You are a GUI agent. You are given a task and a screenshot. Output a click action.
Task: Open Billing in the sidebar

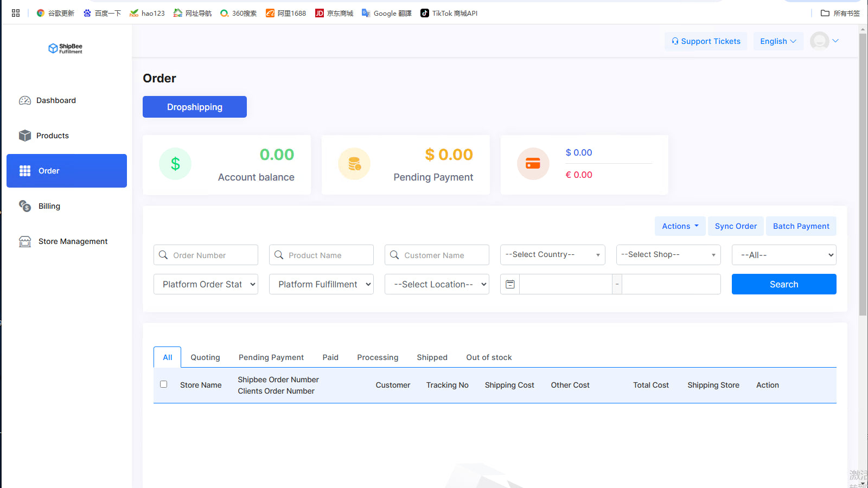click(x=67, y=206)
